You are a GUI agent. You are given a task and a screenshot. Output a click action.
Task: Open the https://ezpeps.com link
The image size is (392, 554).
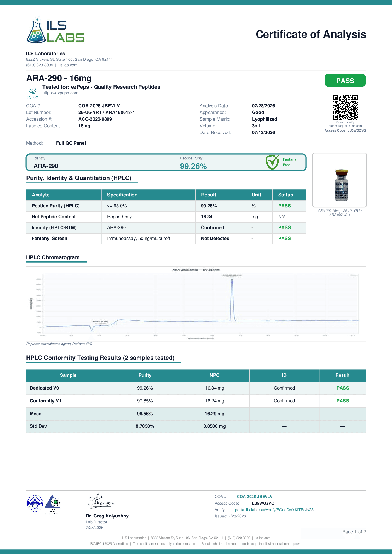pyautogui.click(x=60, y=93)
